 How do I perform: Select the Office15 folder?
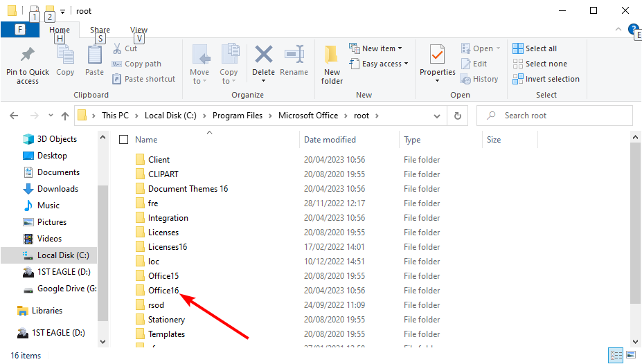click(x=163, y=276)
